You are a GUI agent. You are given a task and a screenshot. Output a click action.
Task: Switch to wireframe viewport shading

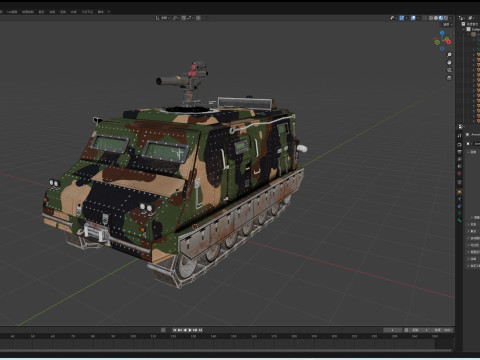(x=431, y=18)
